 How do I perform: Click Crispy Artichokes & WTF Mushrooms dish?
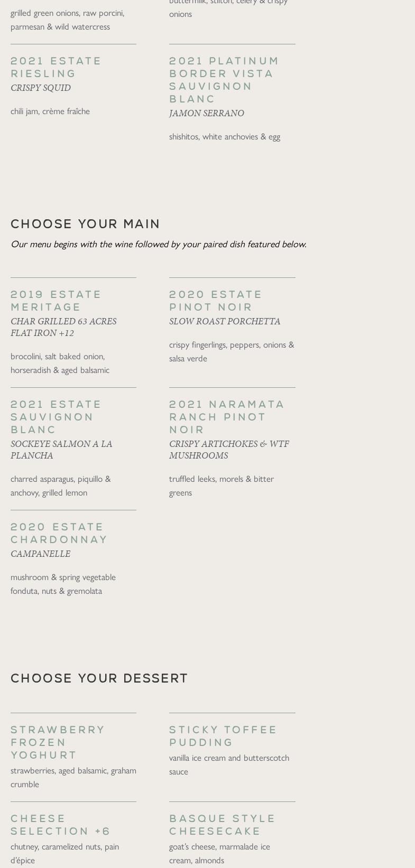pos(229,450)
